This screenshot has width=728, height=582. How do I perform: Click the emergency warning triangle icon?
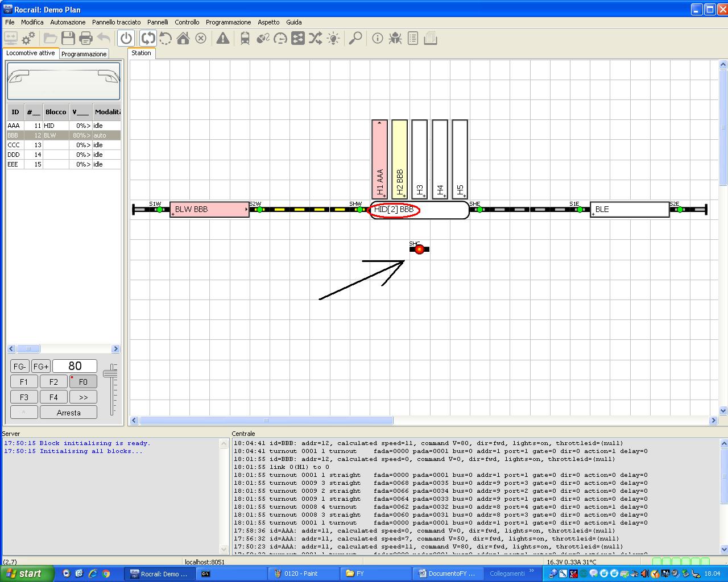(x=223, y=38)
